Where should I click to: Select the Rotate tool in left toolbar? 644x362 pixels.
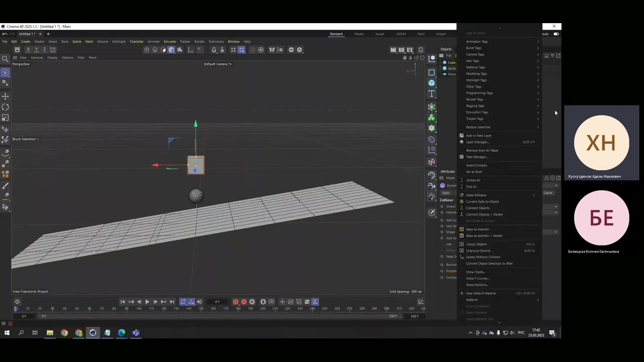tap(5, 107)
